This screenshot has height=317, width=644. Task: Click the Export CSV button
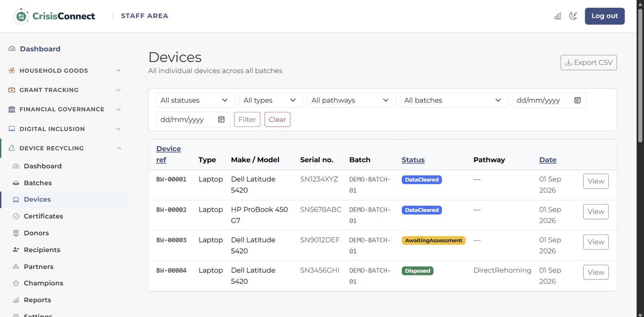coord(589,62)
